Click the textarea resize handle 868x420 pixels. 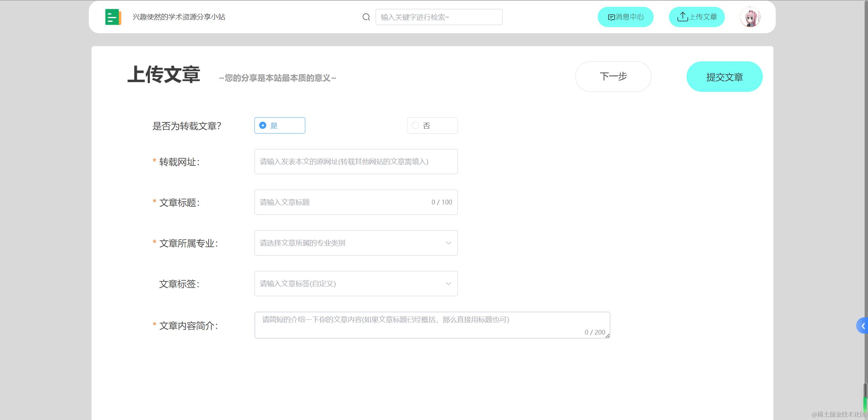pos(607,336)
